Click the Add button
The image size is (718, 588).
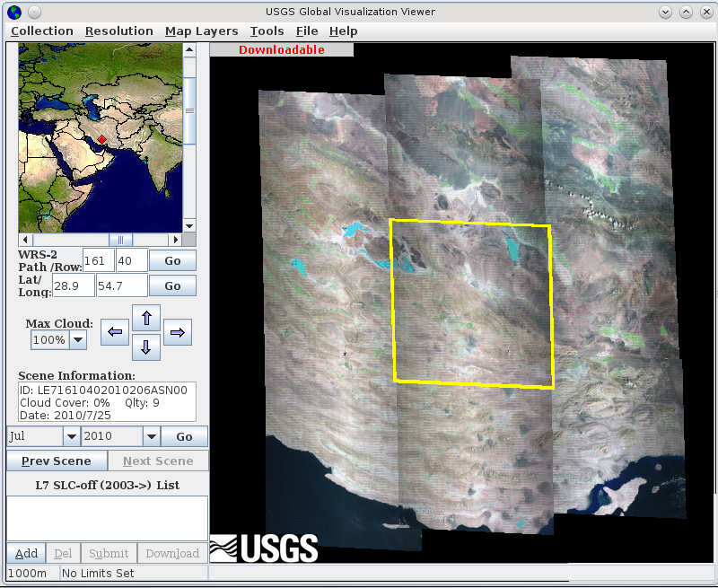(26, 553)
